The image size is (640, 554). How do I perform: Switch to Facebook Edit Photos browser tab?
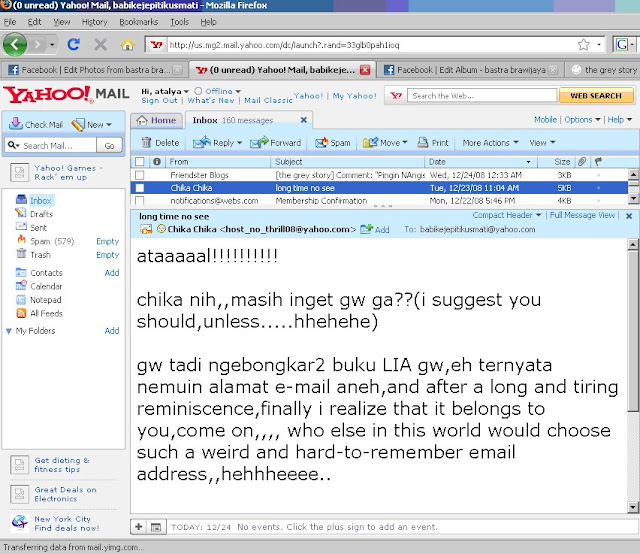(95, 70)
